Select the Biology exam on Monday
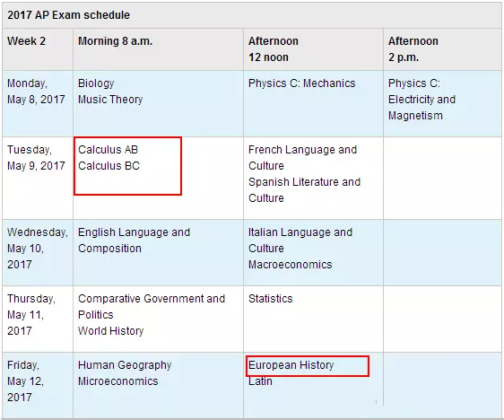The image size is (504, 420). coord(96,83)
